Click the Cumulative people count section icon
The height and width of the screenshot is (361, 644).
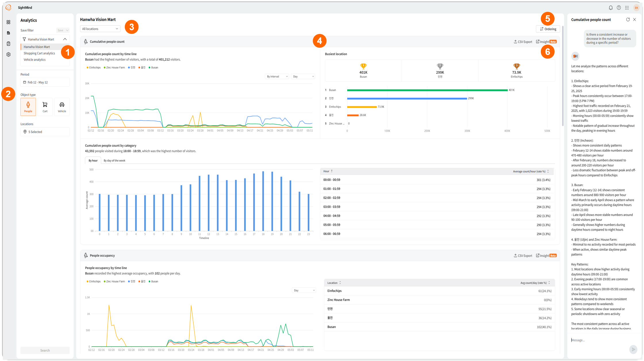[x=86, y=42]
